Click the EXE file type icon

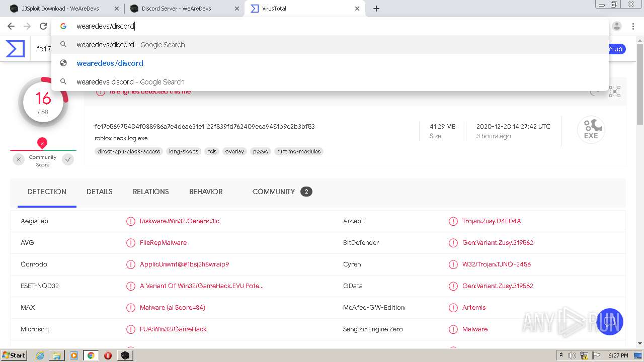[591, 130]
